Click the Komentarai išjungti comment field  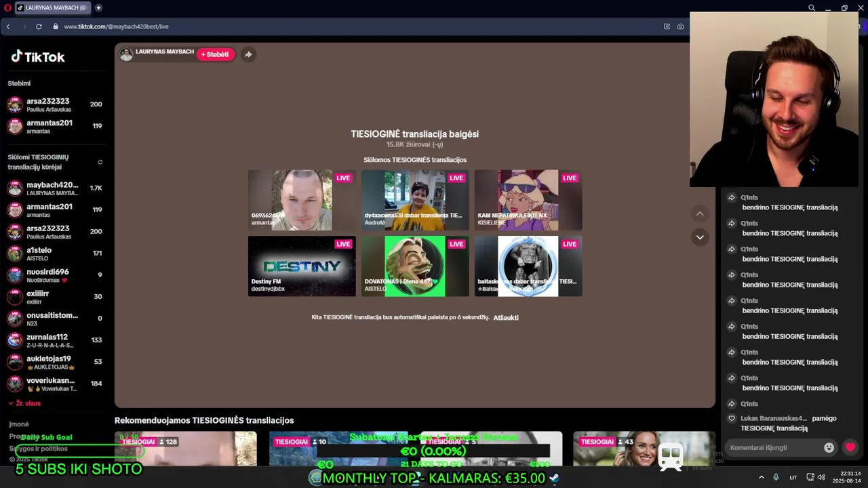click(x=773, y=447)
